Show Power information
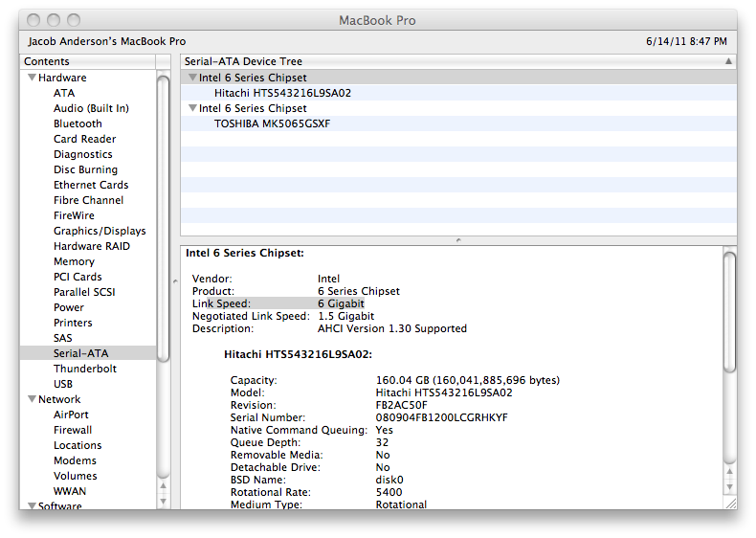 coord(69,307)
